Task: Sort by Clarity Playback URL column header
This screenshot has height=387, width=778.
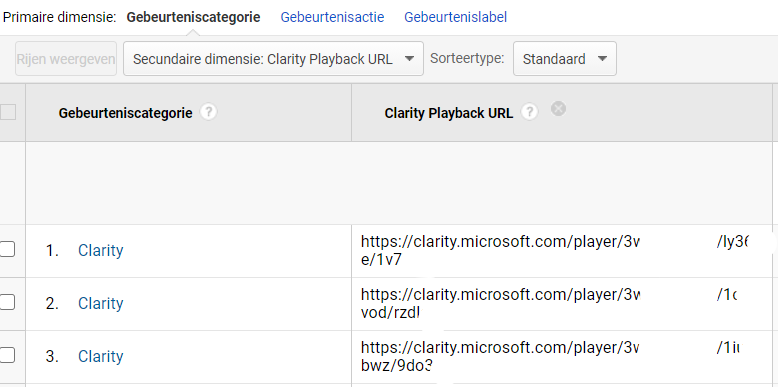Action: 449,113
